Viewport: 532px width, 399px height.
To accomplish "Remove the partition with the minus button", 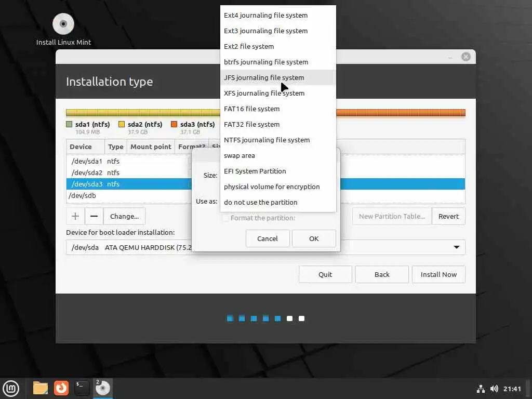I will click(x=94, y=216).
